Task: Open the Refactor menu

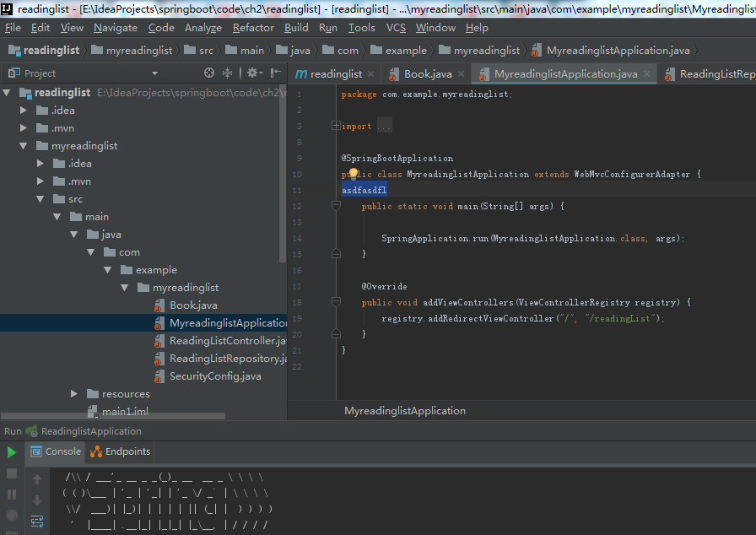Action: click(x=253, y=28)
